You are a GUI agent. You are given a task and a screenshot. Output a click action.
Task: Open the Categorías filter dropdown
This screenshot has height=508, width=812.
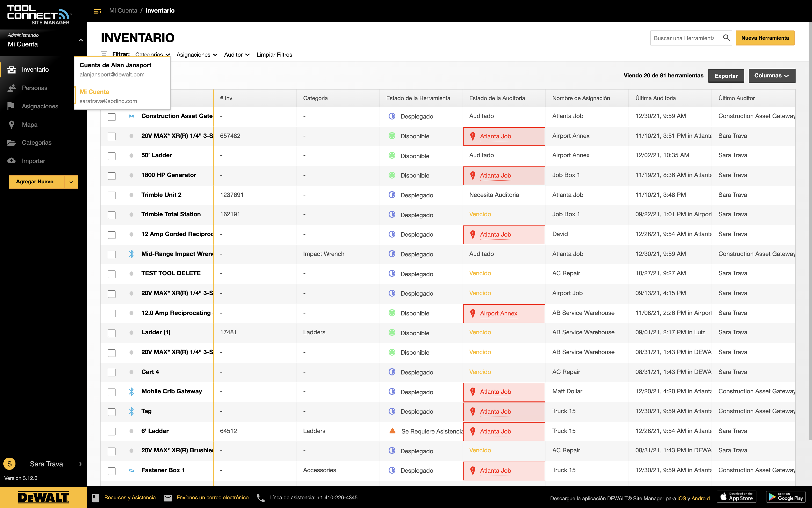153,54
